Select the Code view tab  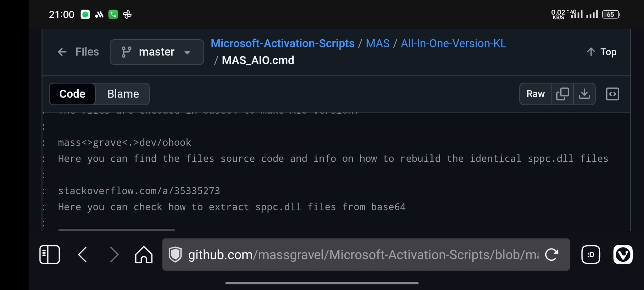point(72,94)
